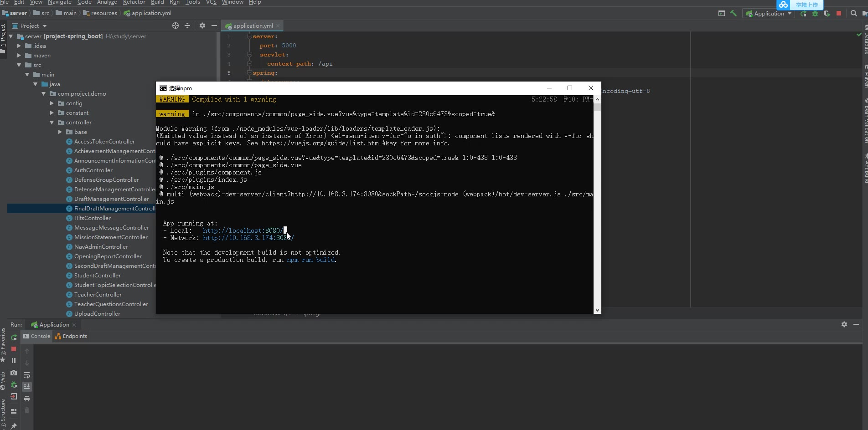Image resolution: width=868 pixels, height=430 pixels.
Task: Toggle the pin tab icon in Run panel
Action: tap(14, 426)
